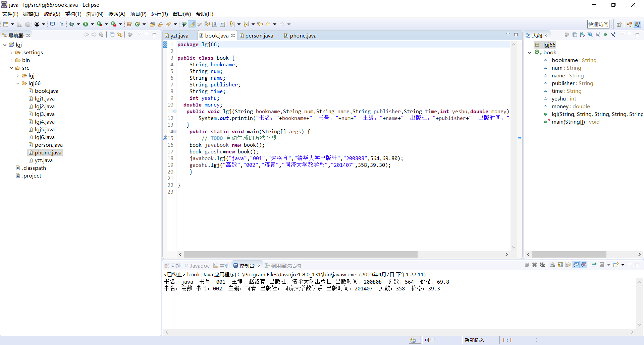This screenshot has width=644, height=345.
Task: Toggle Scroll Lock in console toolbar
Action: (560, 265)
